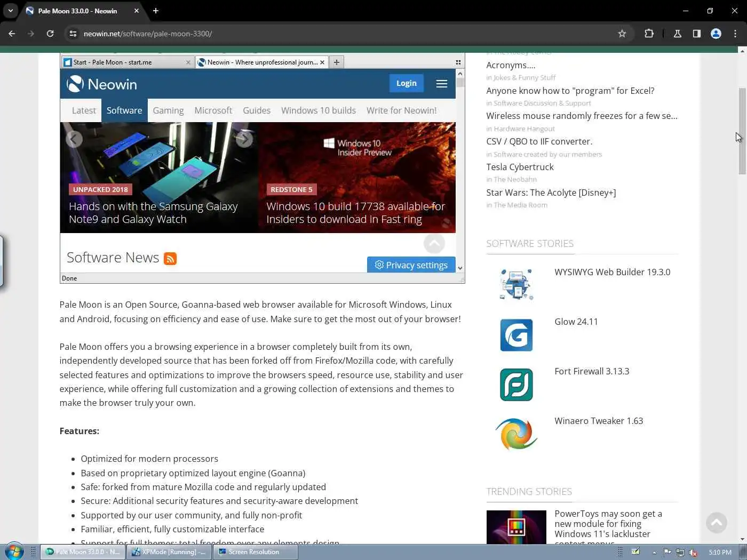This screenshot has width=747, height=560.
Task: Click the blue Login button
Action: (406, 83)
